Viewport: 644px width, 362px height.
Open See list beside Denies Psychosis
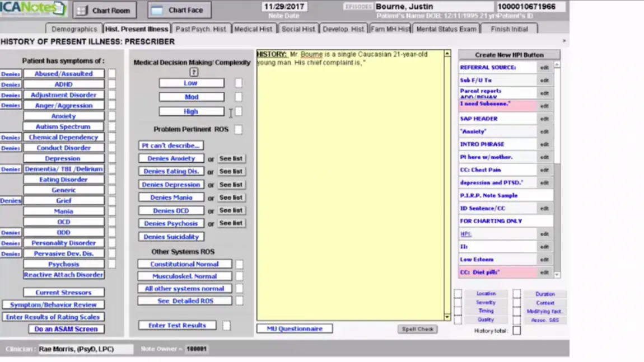click(231, 223)
